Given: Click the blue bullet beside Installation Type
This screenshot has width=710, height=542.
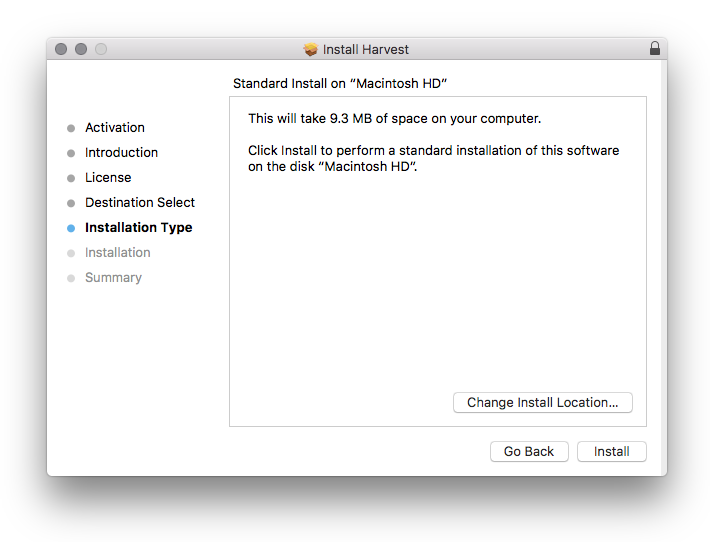Looking at the screenshot, I should (71, 228).
